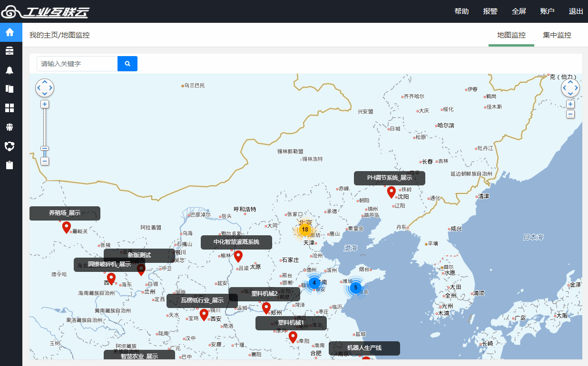Pan map right using right-side compact control
The width and height of the screenshot is (588, 366).
point(577,88)
